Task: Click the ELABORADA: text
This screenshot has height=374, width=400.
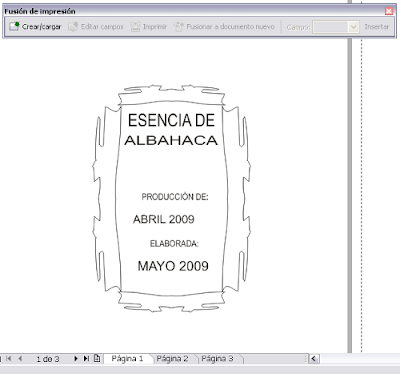Action: [174, 244]
